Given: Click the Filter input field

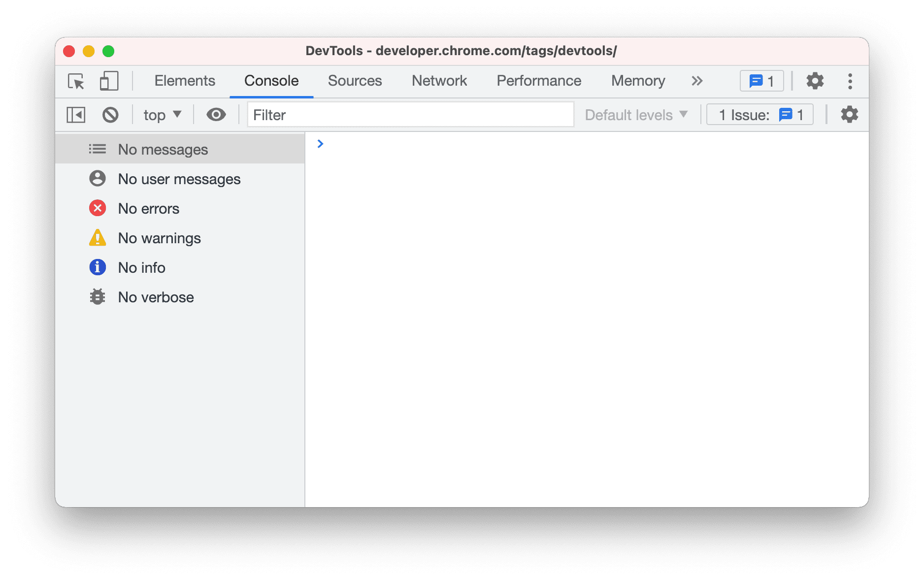Looking at the screenshot, I should (410, 114).
